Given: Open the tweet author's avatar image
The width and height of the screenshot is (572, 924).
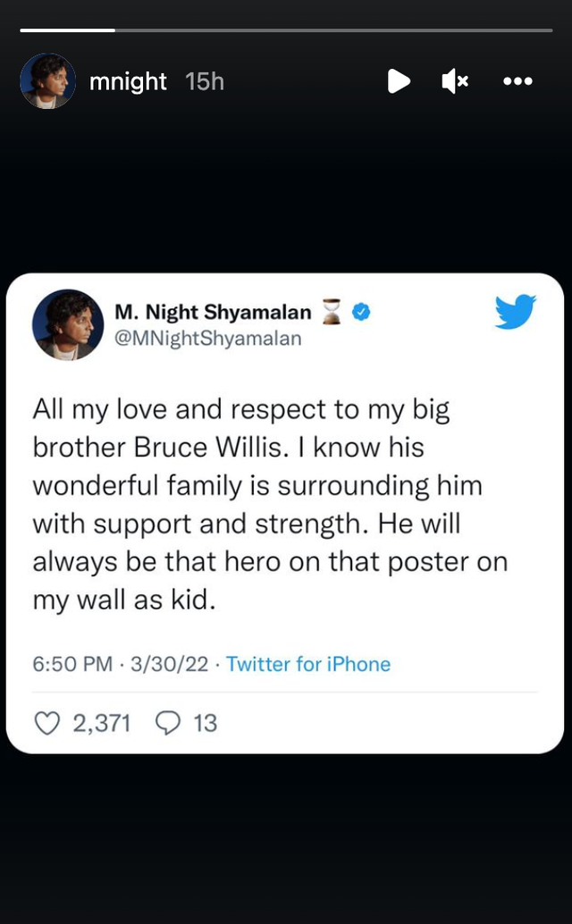Looking at the screenshot, I should pos(68,324).
